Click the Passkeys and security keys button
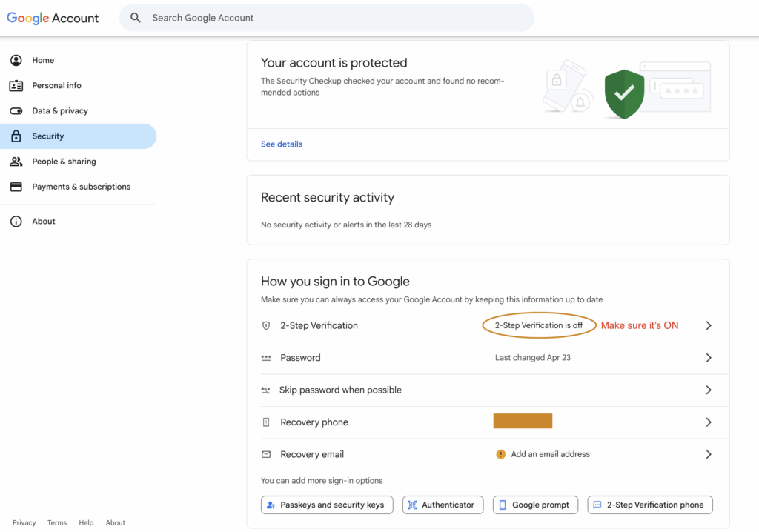The height and width of the screenshot is (532, 759). pos(327,505)
